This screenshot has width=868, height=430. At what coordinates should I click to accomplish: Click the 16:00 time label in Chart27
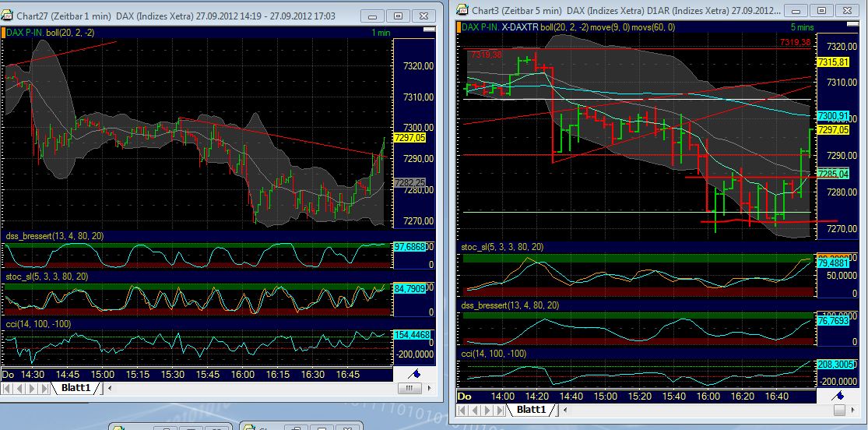(x=242, y=375)
